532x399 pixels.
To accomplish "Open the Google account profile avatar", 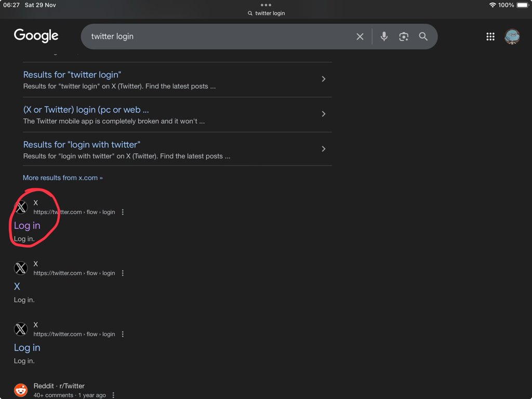I will [x=512, y=36].
